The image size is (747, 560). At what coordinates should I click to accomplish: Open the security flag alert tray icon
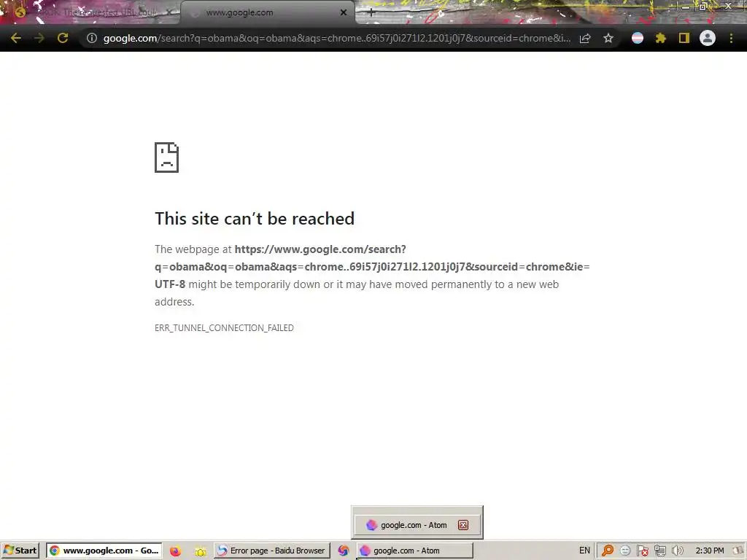tap(642, 551)
